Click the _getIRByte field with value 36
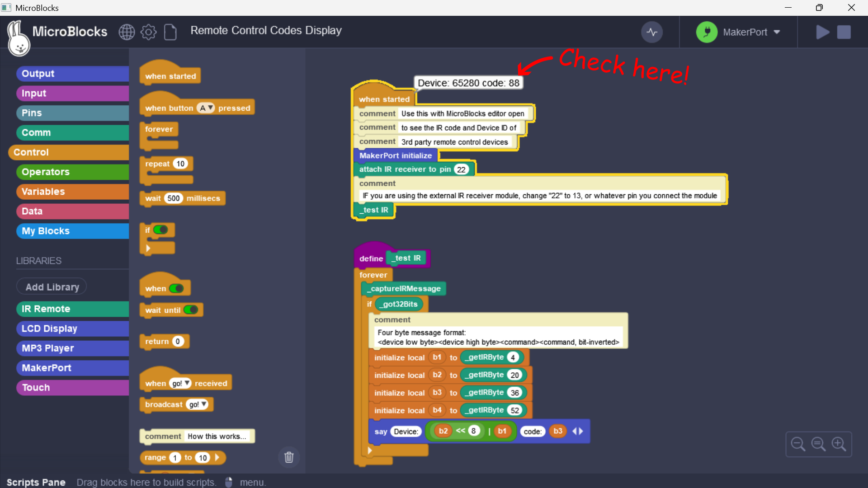The image size is (868, 488). pos(514,393)
